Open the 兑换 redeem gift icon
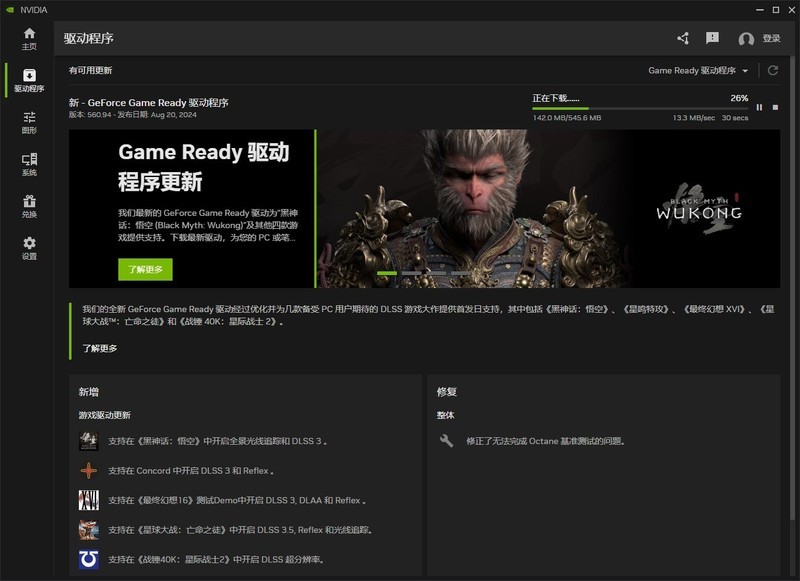The image size is (800, 581). click(29, 206)
